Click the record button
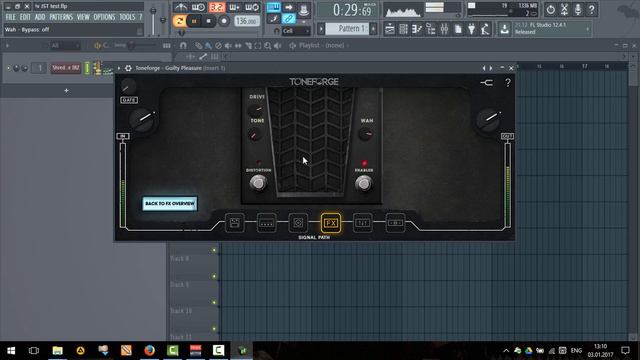Image resolution: width=640 pixels, height=360 pixels. [x=224, y=21]
